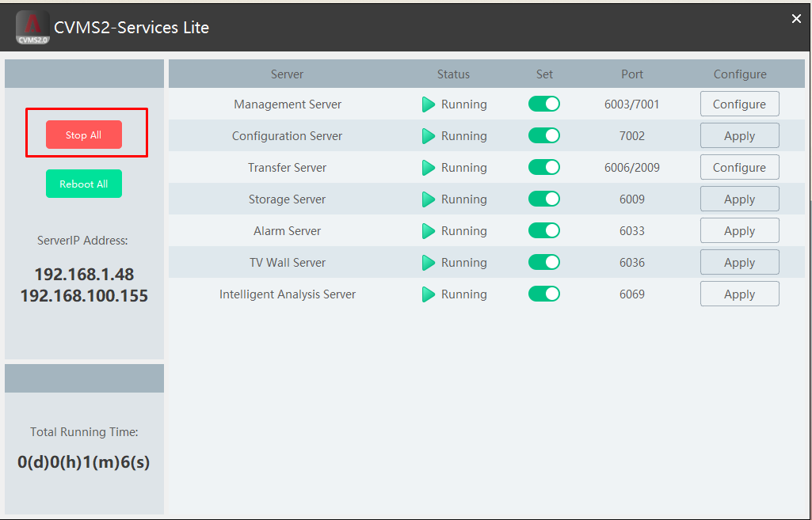812x520 pixels.
Task: Select the Alarm Server name
Action: (x=287, y=230)
